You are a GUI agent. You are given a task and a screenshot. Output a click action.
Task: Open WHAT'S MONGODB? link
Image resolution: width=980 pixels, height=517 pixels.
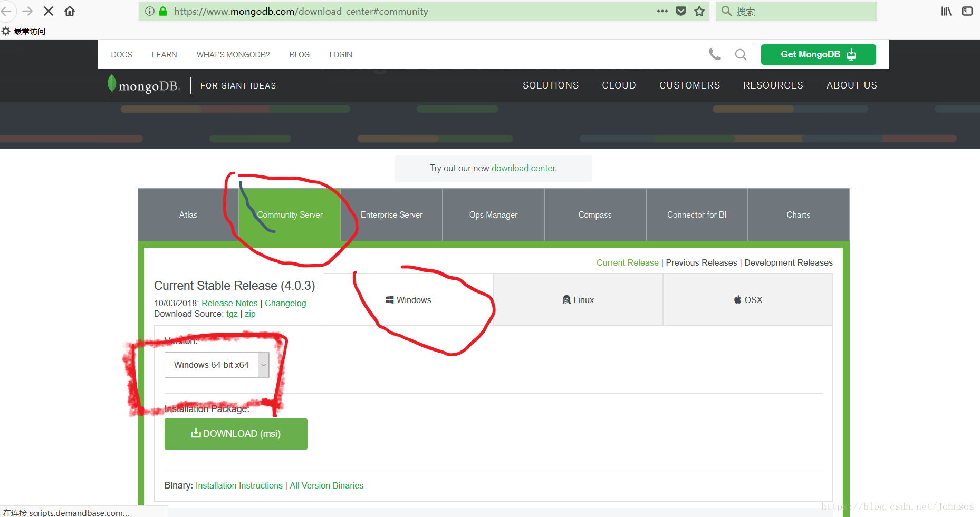click(233, 54)
